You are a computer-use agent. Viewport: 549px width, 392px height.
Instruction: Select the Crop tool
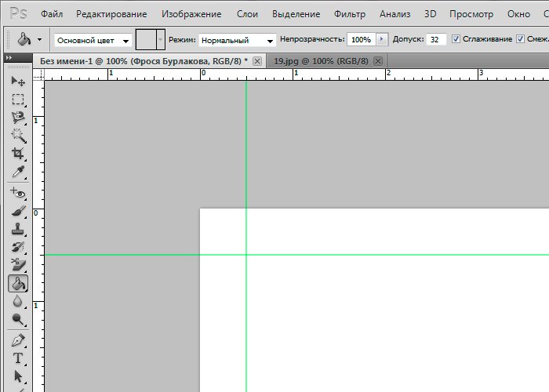pyautogui.click(x=18, y=154)
